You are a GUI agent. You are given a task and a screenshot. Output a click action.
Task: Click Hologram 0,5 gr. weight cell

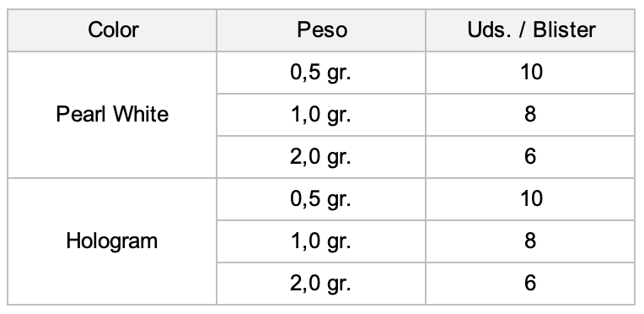click(321, 199)
